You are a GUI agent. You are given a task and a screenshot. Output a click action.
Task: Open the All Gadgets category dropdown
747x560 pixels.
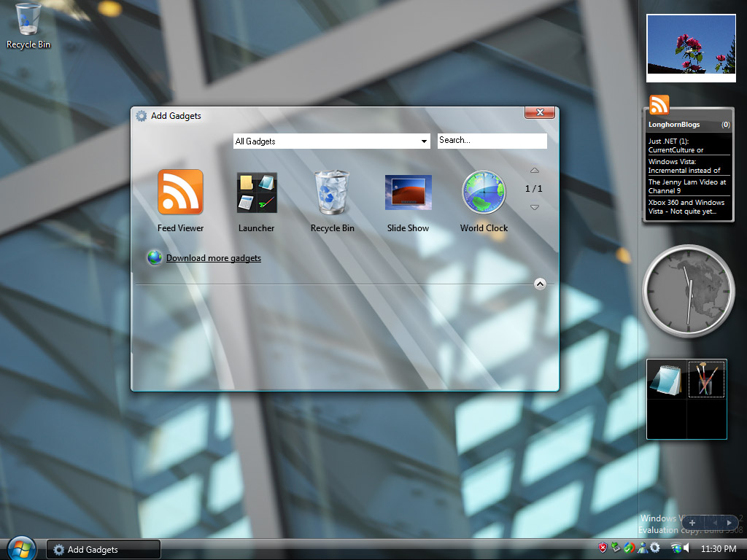pos(332,141)
